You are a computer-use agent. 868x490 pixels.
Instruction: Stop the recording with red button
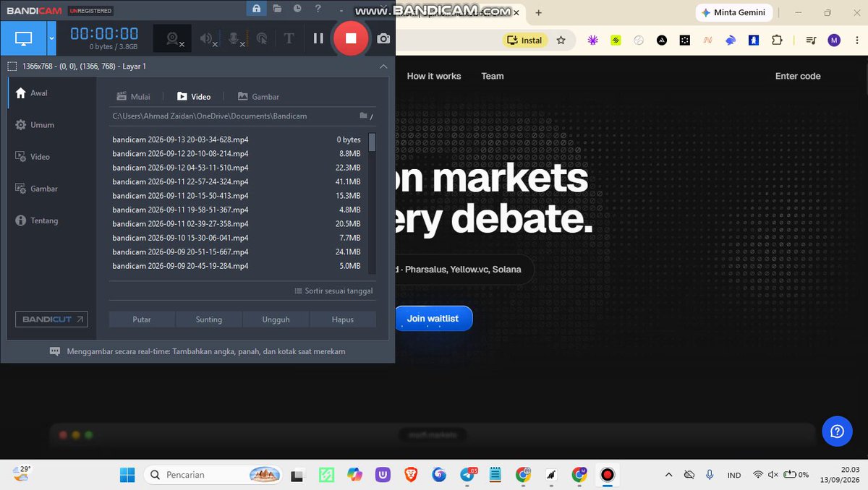[351, 38]
